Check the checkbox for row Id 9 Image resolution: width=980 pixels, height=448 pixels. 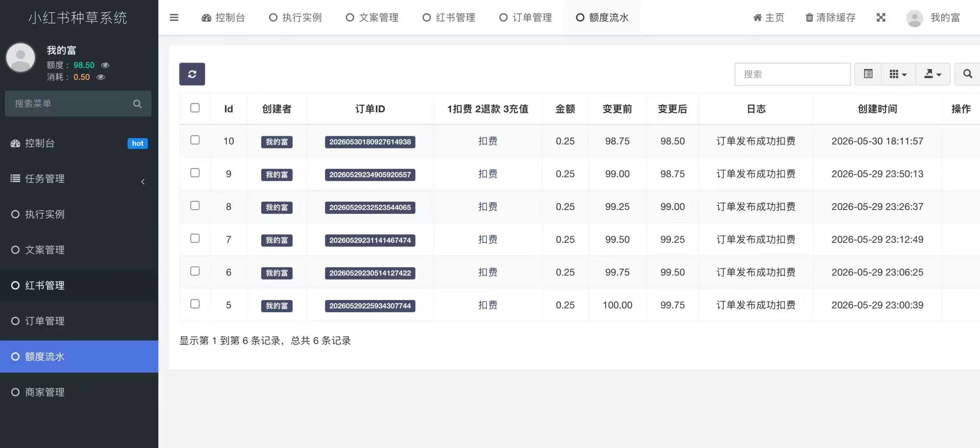pos(195,173)
